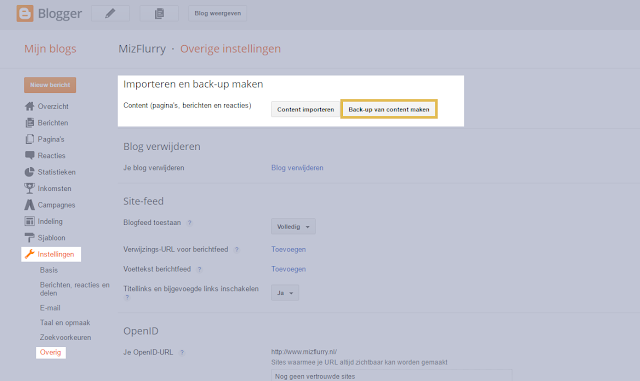Click the Blog weergeven button

[218, 13]
